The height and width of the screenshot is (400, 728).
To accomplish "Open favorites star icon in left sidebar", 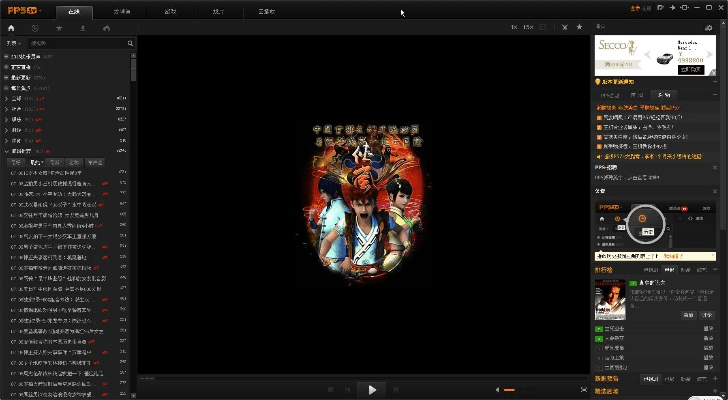I will click(x=59, y=28).
